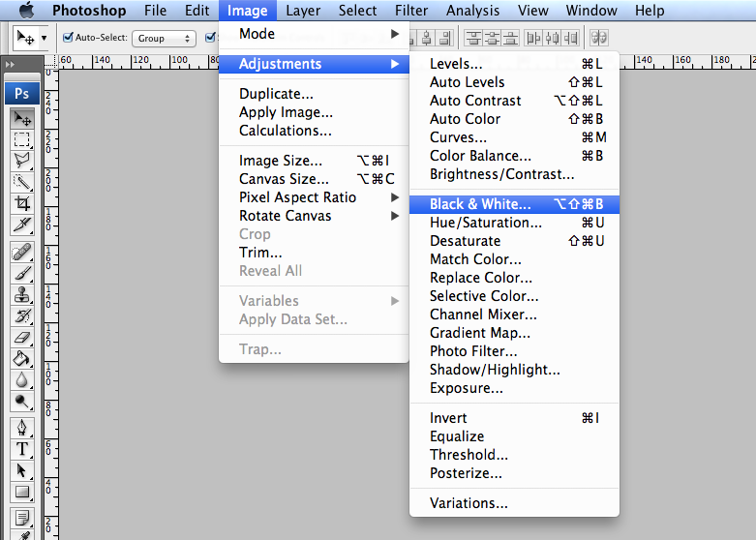The width and height of the screenshot is (756, 540).
Task: Choose Trim from Image menu
Action: click(x=314, y=253)
